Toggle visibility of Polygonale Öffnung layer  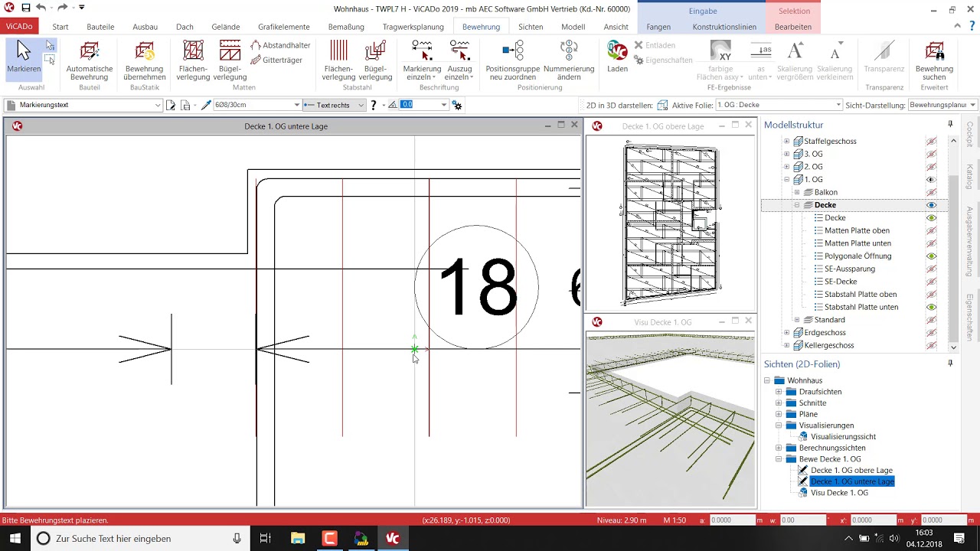click(931, 256)
